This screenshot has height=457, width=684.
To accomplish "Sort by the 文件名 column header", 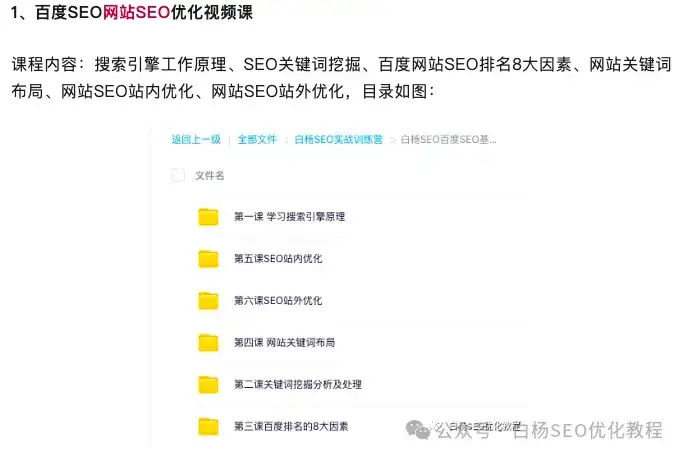I will pos(209,176).
